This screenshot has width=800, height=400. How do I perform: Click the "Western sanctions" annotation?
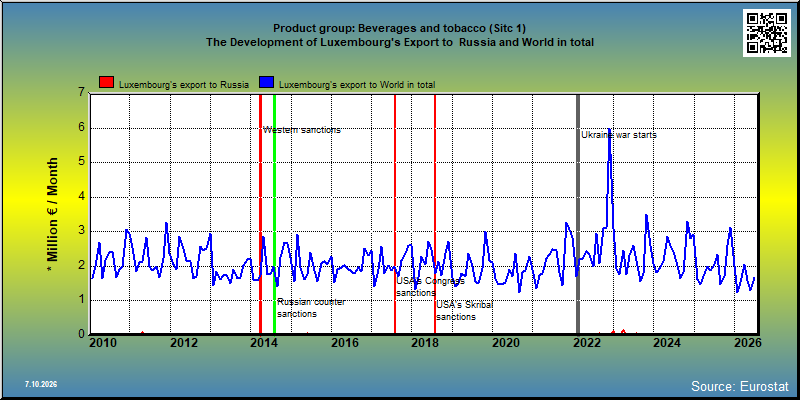302,130
